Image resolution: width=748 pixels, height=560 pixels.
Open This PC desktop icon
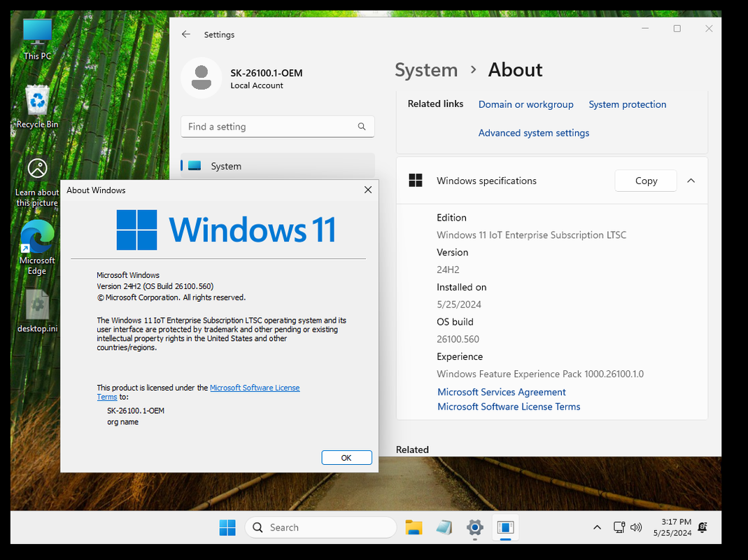(x=37, y=40)
